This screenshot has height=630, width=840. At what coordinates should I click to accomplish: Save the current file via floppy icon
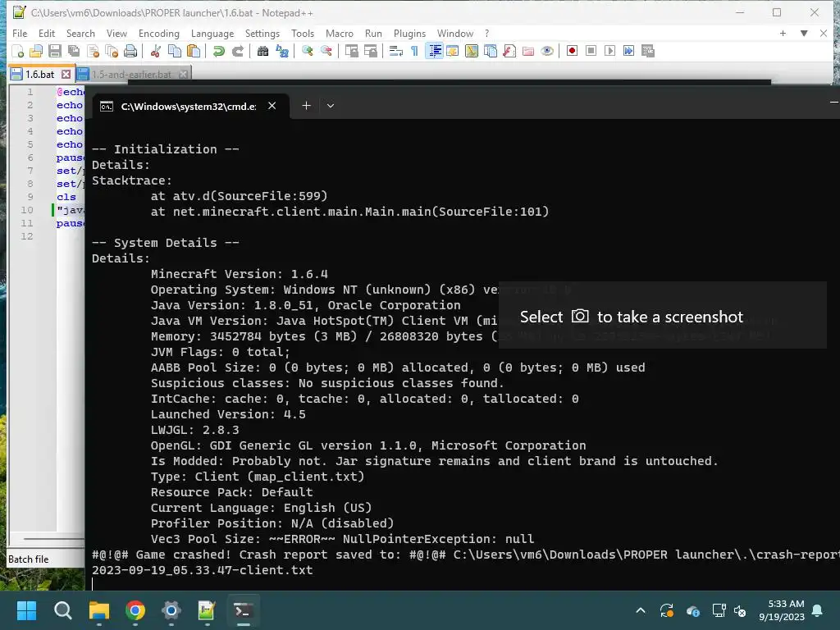coord(55,51)
